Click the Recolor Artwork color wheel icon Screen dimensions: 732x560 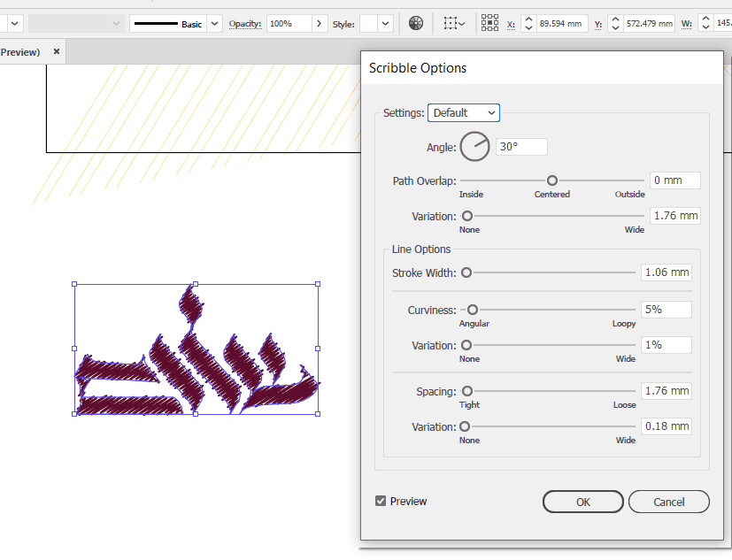point(415,23)
